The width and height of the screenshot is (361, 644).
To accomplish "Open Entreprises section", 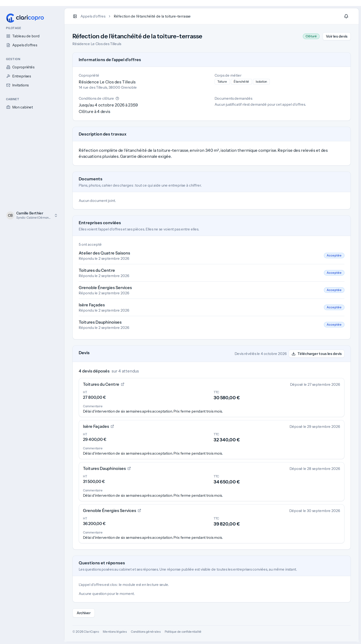I will tap(32, 76).
